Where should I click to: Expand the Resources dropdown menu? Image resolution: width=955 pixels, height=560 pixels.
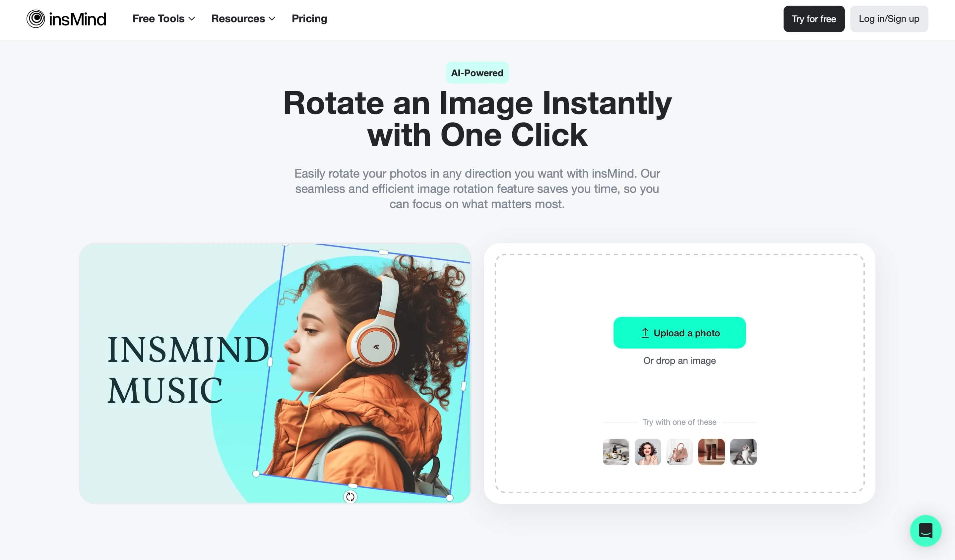pyautogui.click(x=243, y=18)
